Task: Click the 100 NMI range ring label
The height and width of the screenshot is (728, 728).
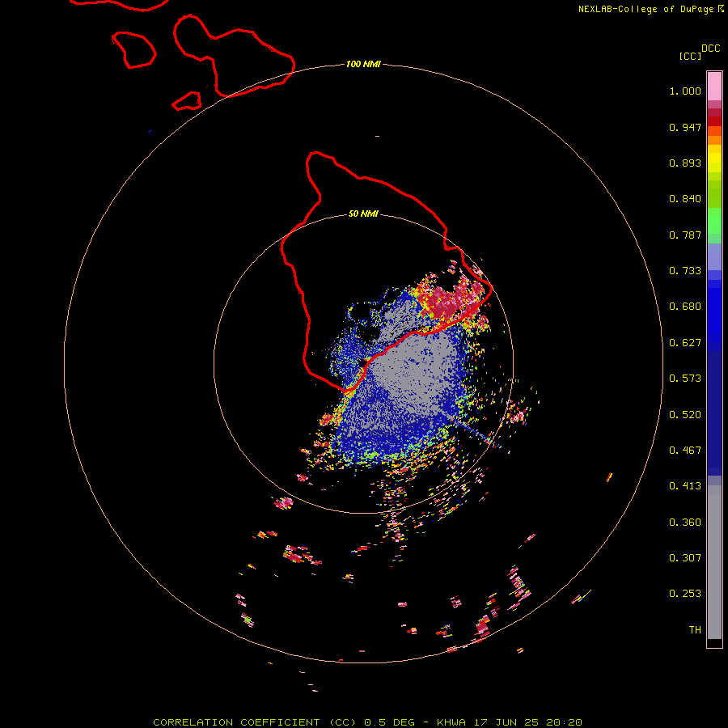Action: [363, 64]
